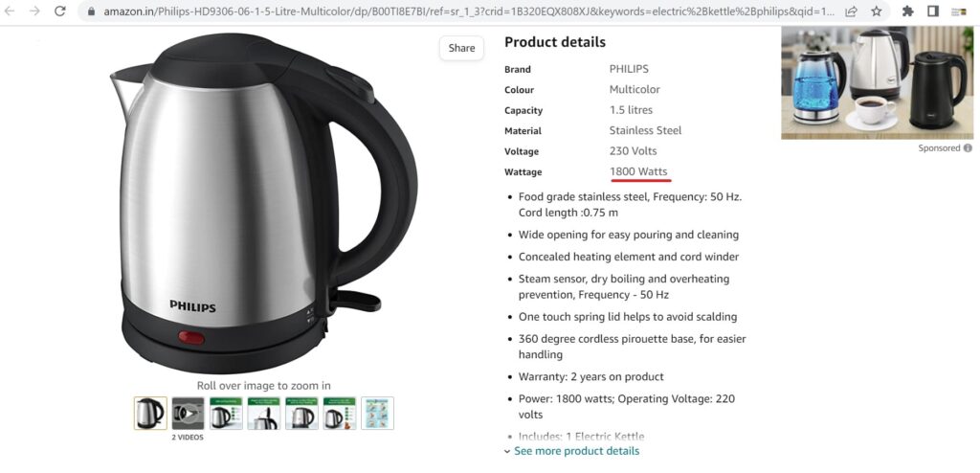Viewport: 980px width, 473px height.
Task: Click the Sponsored info icon
Action: (968, 148)
